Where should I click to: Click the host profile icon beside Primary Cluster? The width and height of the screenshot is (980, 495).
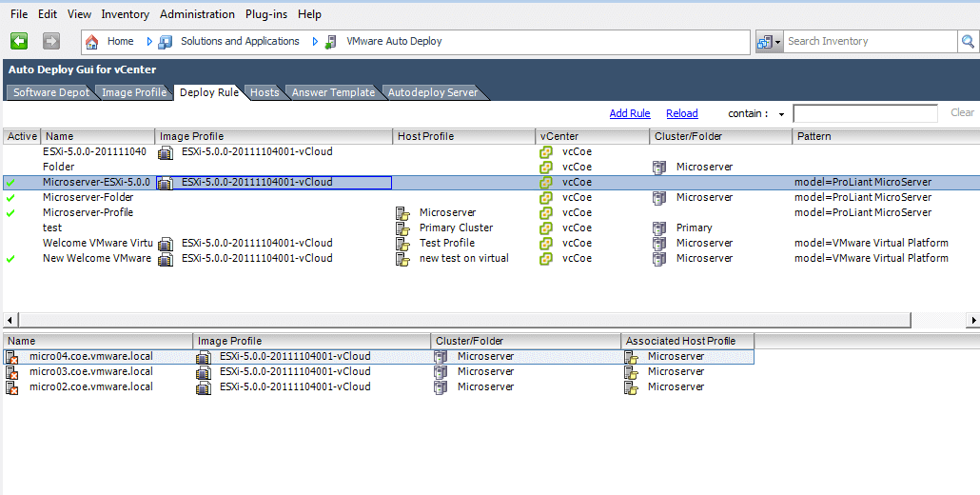pos(403,228)
